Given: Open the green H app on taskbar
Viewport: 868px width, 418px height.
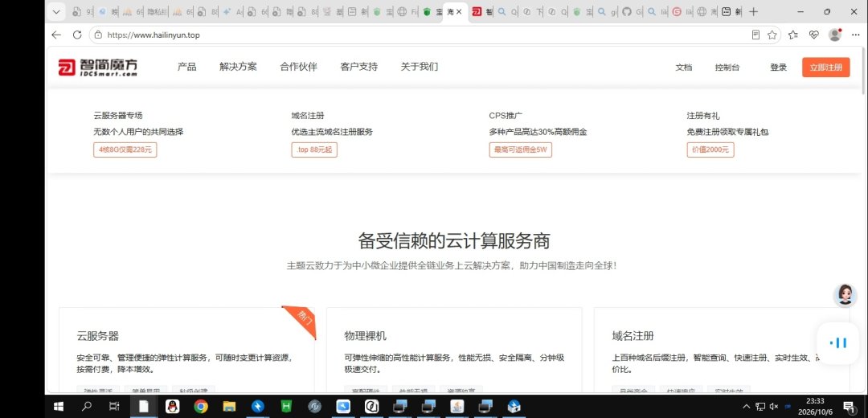Looking at the screenshot, I should 286,407.
